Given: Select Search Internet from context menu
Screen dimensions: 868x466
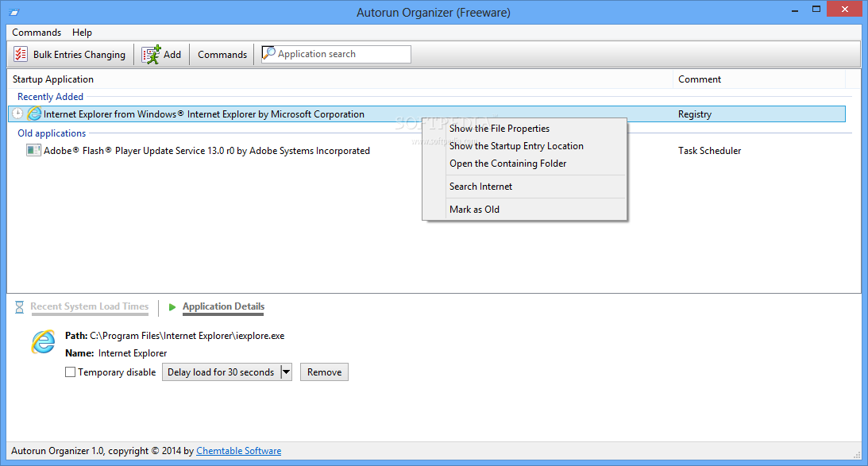Looking at the screenshot, I should pyautogui.click(x=480, y=187).
